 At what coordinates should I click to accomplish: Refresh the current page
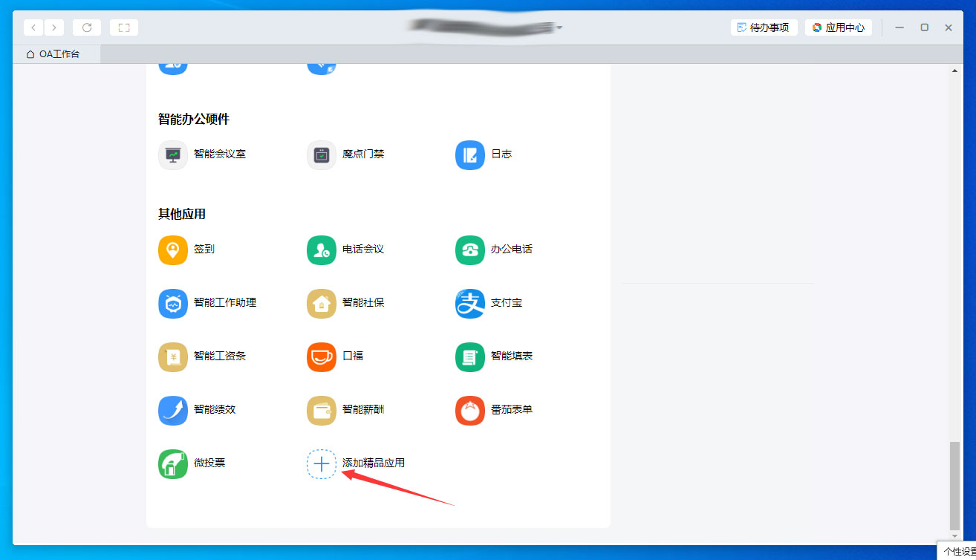click(86, 27)
